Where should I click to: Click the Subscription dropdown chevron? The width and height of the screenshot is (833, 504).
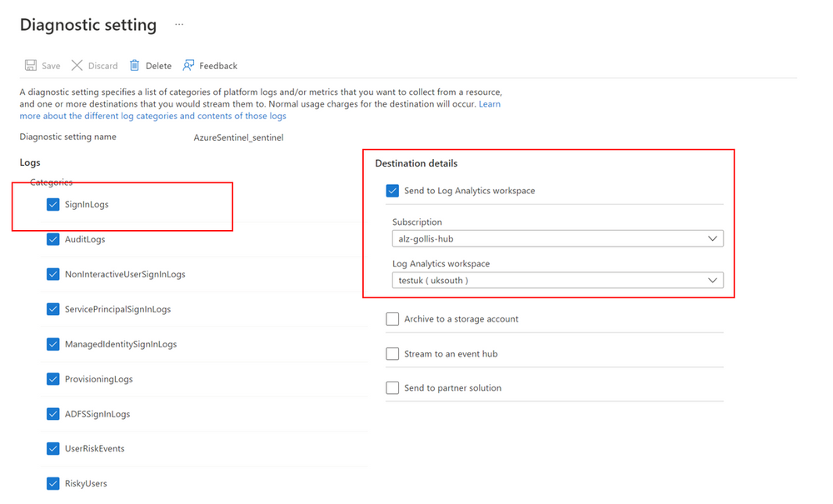pyautogui.click(x=713, y=238)
